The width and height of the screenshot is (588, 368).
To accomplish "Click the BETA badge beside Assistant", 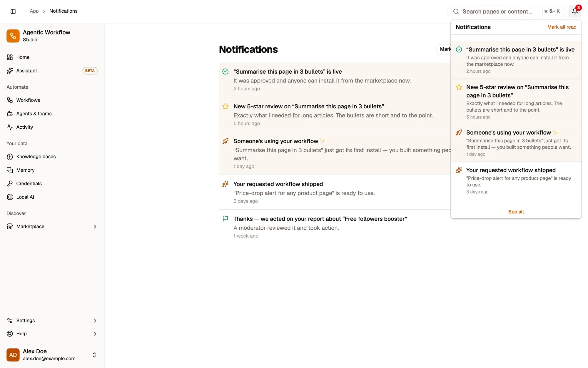I will [90, 71].
